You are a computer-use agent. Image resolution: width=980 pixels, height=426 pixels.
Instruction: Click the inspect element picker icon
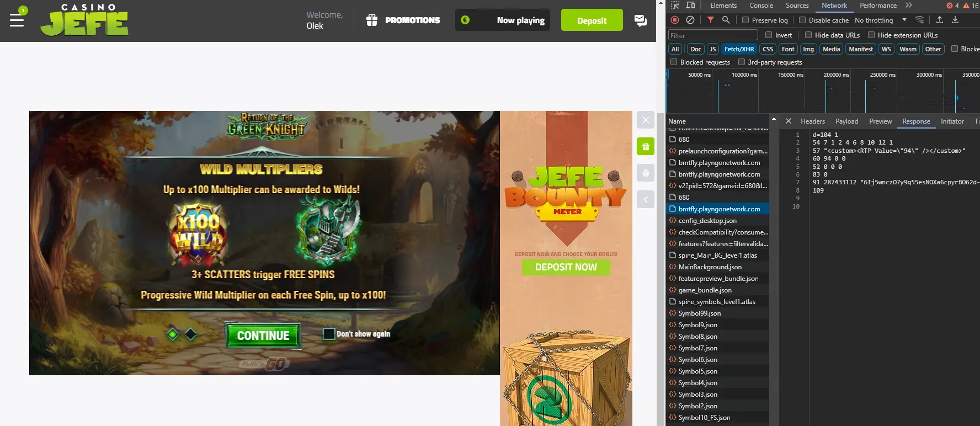pyautogui.click(x=675, y=6)
